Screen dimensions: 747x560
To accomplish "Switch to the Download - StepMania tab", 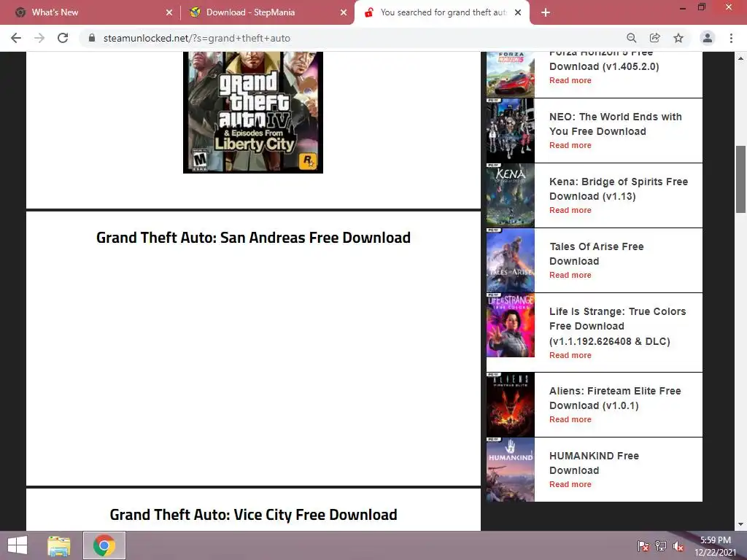I will [x=267, y=12].
